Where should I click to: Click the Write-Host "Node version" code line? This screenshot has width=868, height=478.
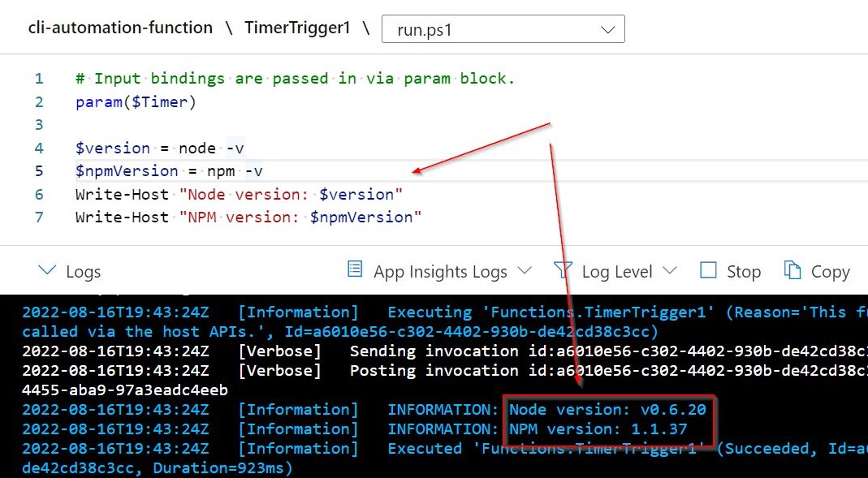(239, 194)
